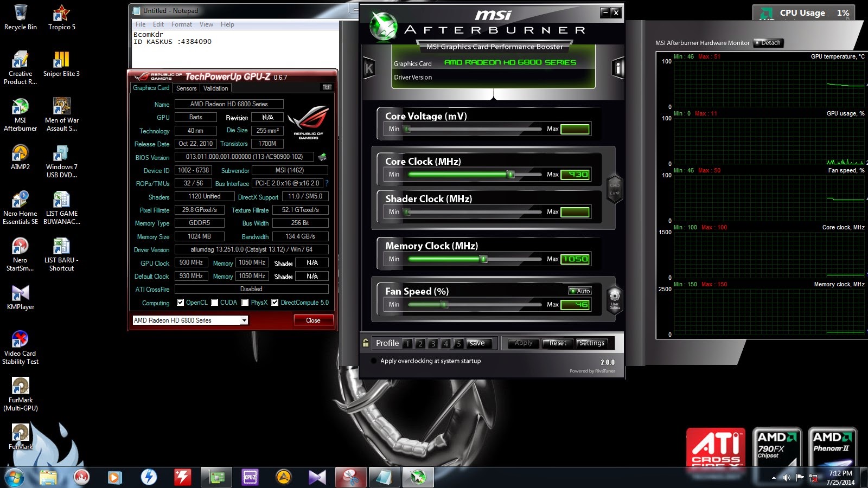Open the Notepad File menu

click(141, 24)
